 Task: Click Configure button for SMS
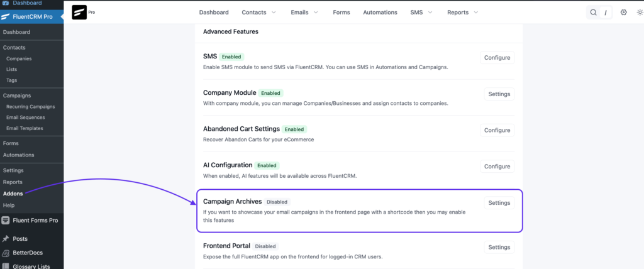tap(497, 57)
